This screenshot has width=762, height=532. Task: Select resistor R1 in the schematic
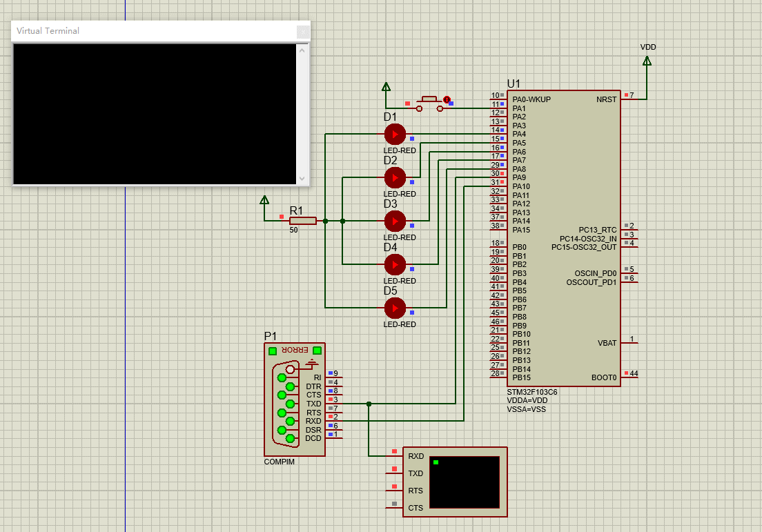point(303,221)
